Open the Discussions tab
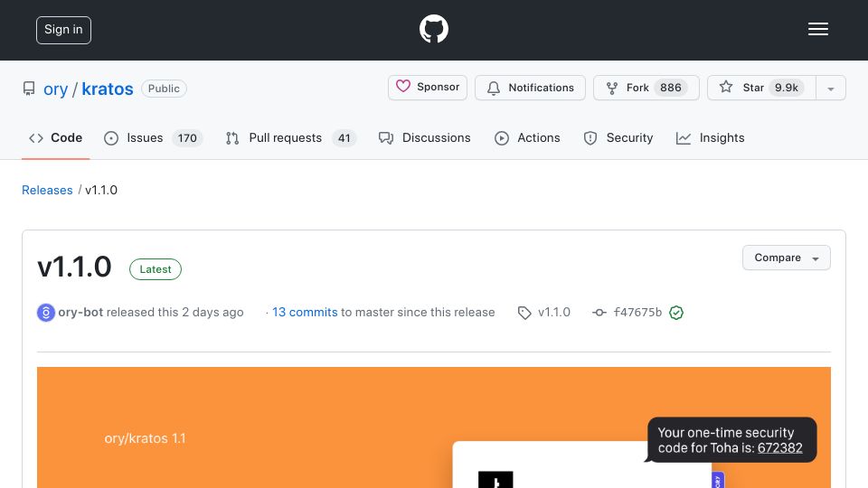The height and width of the screenshot is (488, 868). tap(425, 137)
